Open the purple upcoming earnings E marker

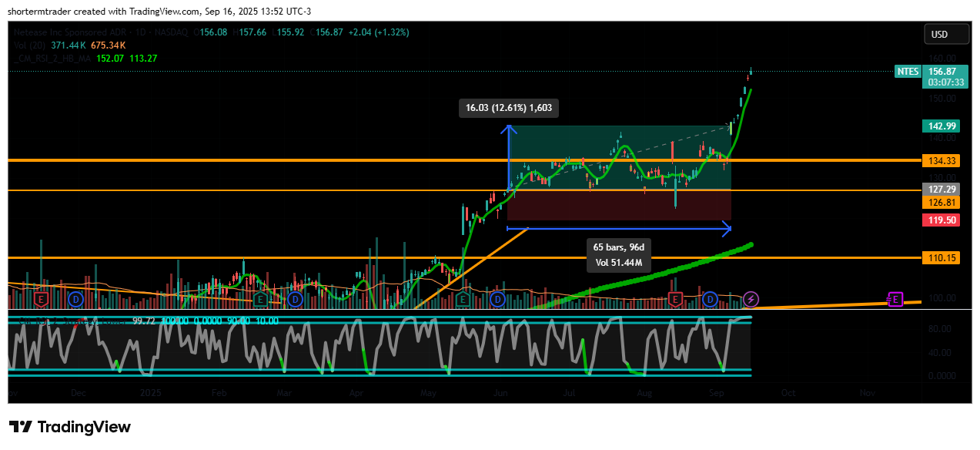pos(895,298)
